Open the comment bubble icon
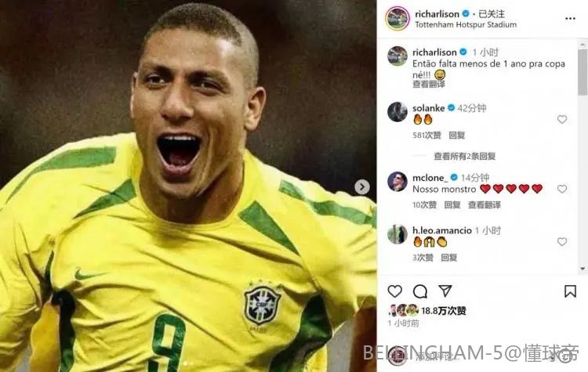The width and height of the screenshot is (588, 372). [x=420, y=291]
